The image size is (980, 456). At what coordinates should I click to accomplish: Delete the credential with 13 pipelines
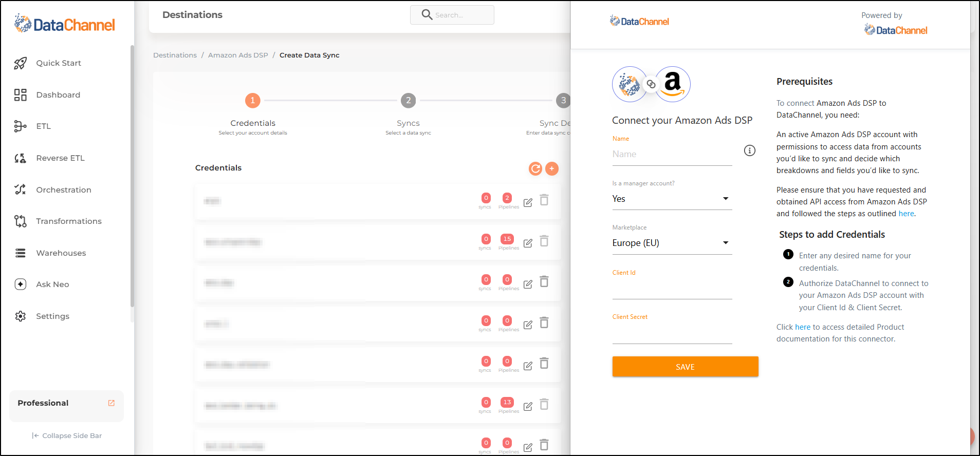(544, 404)
